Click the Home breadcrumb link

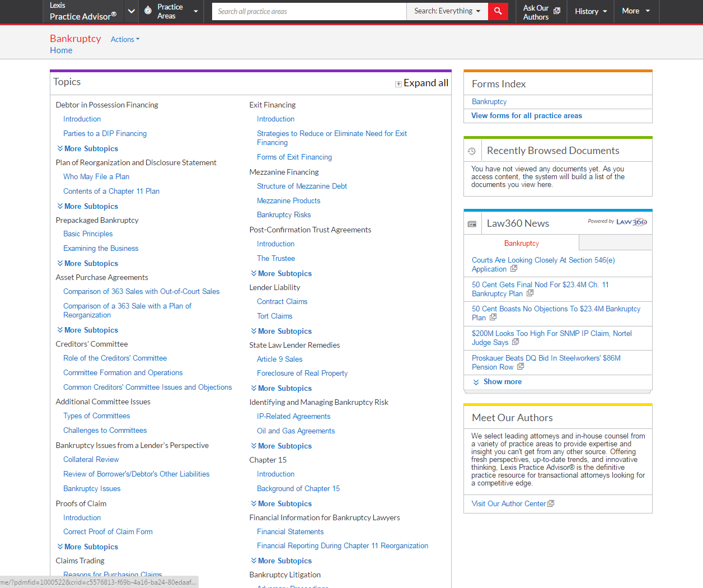point(61,50)
